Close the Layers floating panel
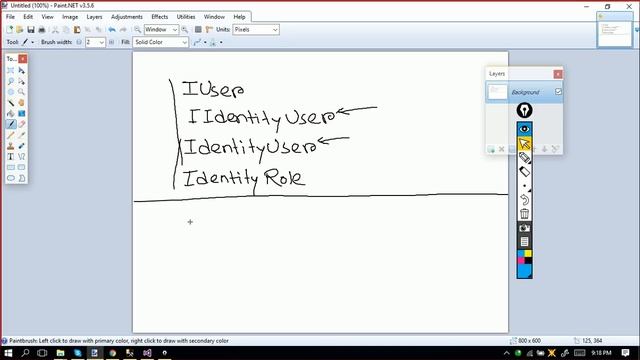The width and height of the screenshot is (640, 360). pyautogui.click(x=558, y=74)
